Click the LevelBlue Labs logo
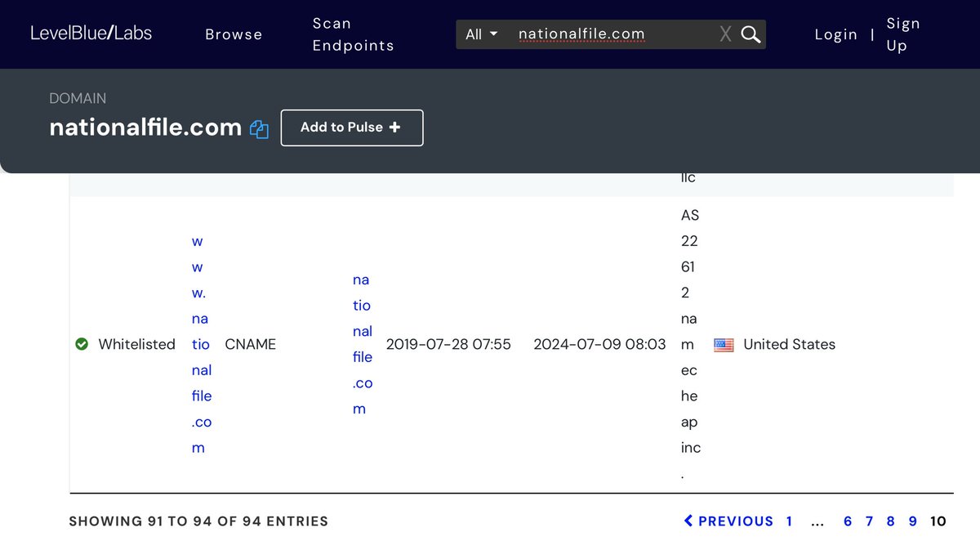This screenshot has height=541, width=980. coord(91,34)
